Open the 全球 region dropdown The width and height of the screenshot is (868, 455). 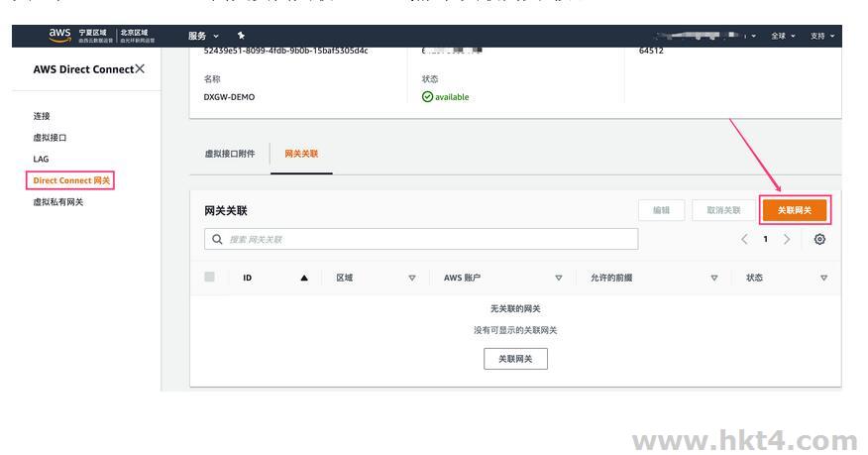coord(783,36)
